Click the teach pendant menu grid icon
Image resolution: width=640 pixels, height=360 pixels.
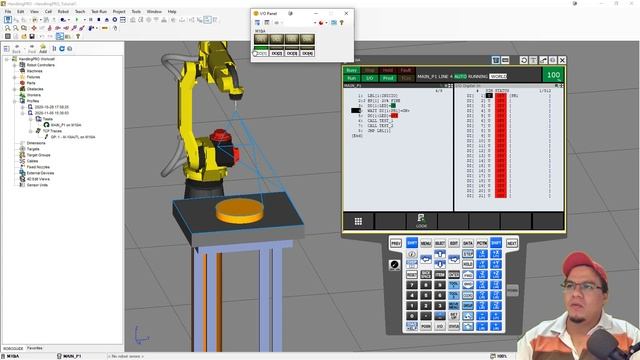pos(358,221)
